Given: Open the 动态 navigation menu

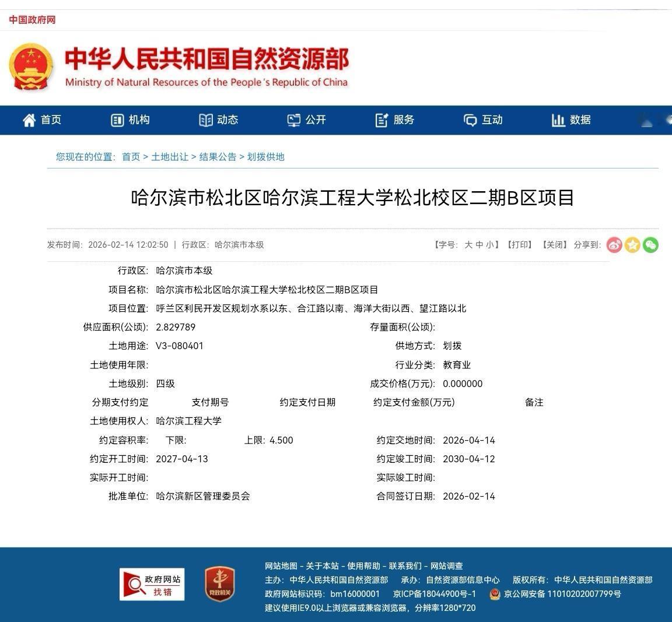Looking at the screenshot, I should pos(219,120).
